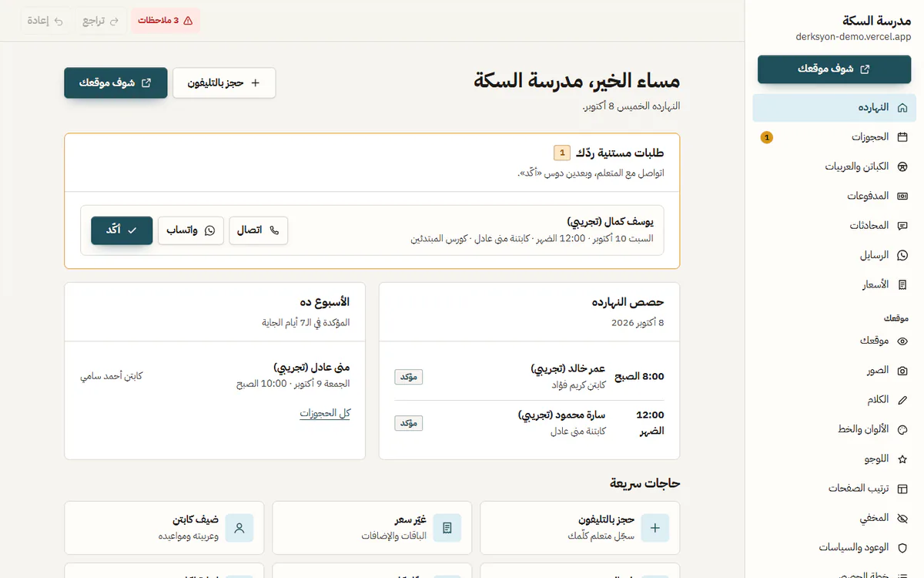Click the تراجع undo button
Screen dimensions: 924x578
[101, 20]
